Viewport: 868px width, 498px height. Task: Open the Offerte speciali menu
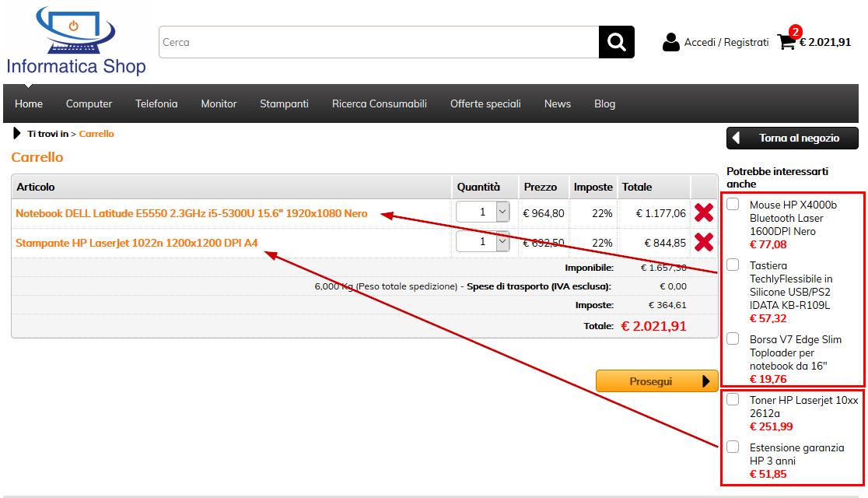coord(485,103)
